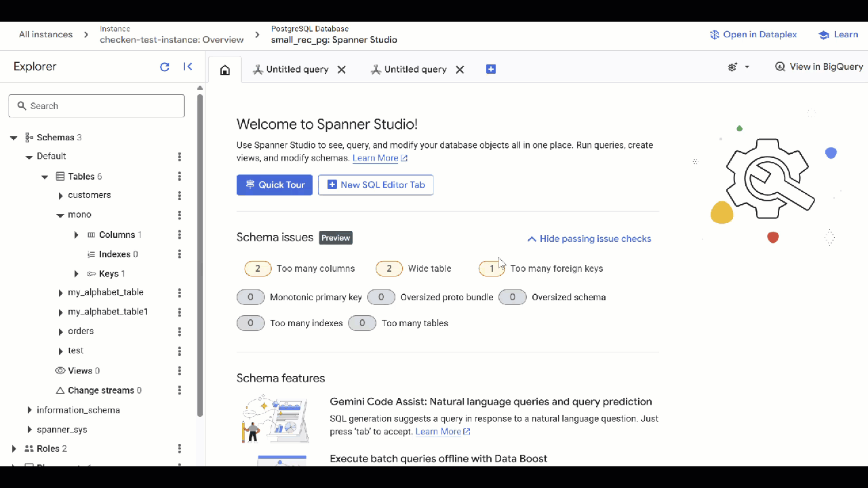Expand the orders table
The width and height of the screenshot is (868, 488).
click(61, 332)
